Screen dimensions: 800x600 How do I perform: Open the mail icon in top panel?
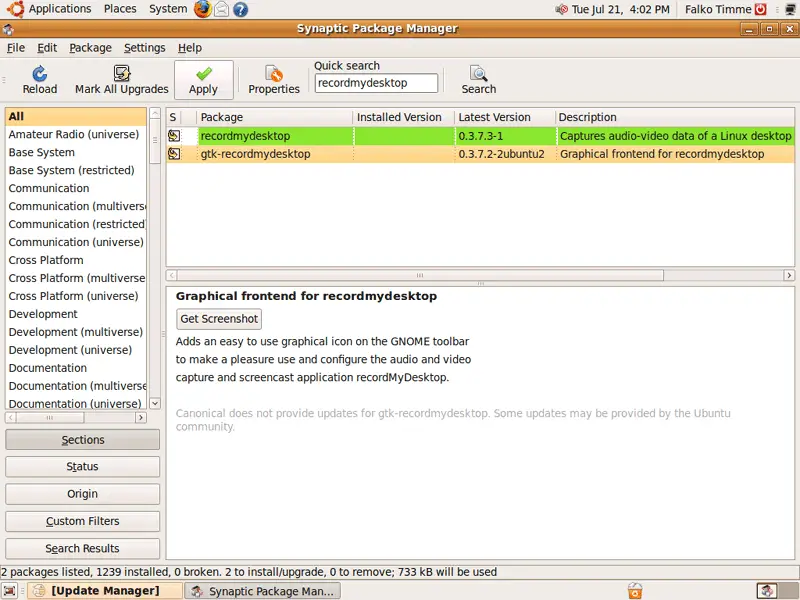coord(221,9)
